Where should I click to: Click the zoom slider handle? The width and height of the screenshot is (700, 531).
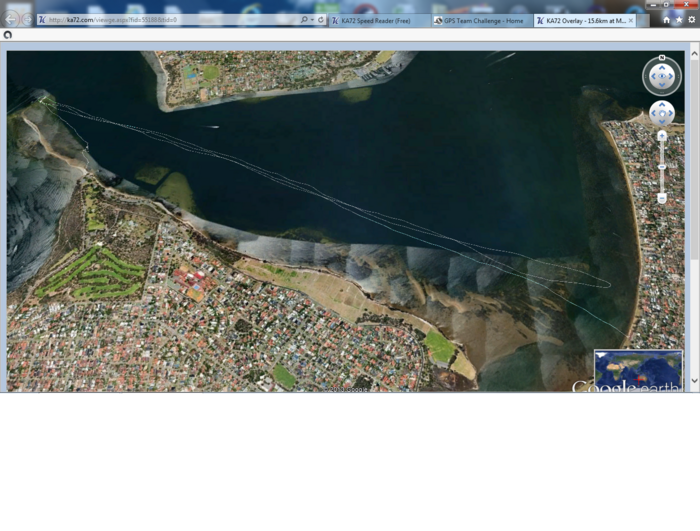point(662,166)
